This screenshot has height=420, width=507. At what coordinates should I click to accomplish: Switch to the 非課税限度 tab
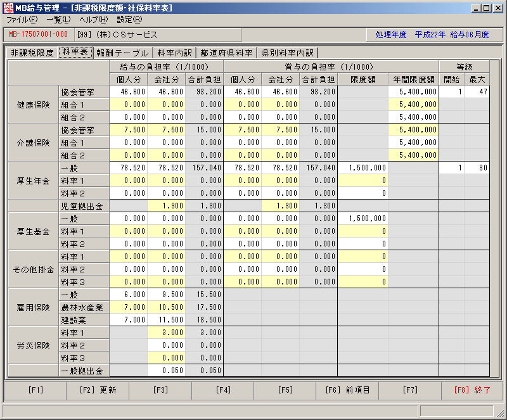tap(32, 53)
